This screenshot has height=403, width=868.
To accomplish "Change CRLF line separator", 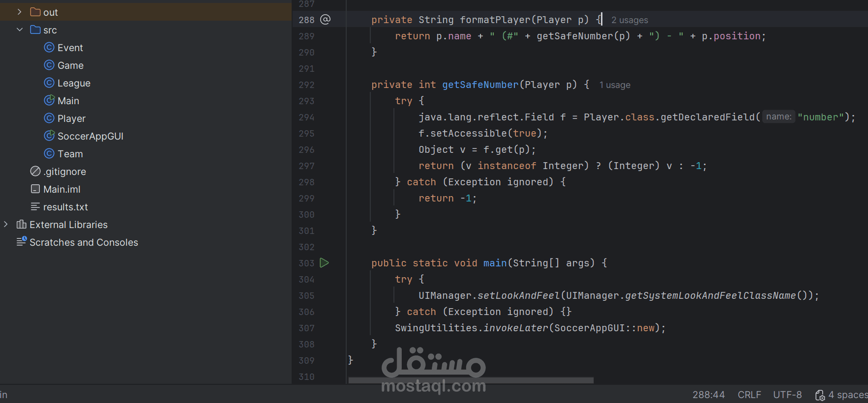I will click(x=749, y=395).
